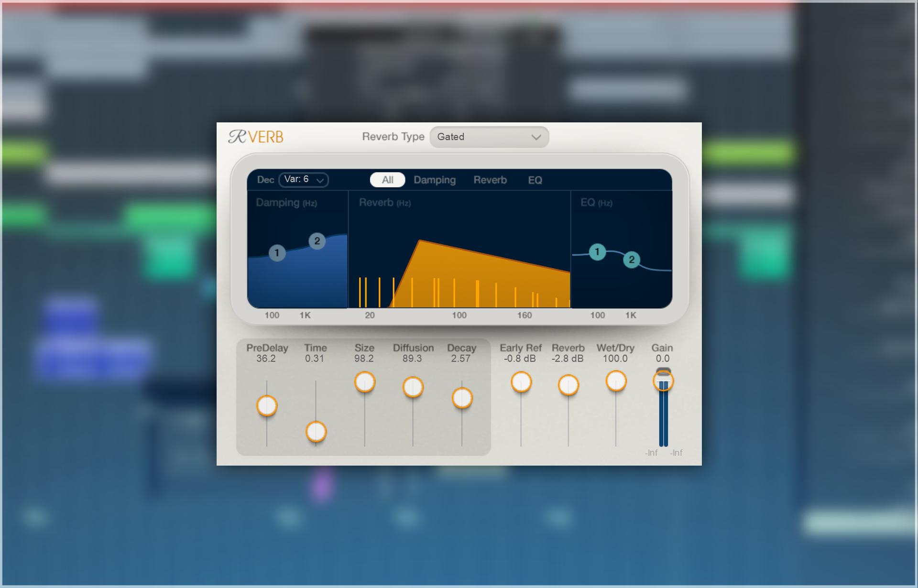Image resolution: width=918 pixels, height=588 pixels.
Task: Click the Diffusion slider knob
Action: [x=413, y=387]
